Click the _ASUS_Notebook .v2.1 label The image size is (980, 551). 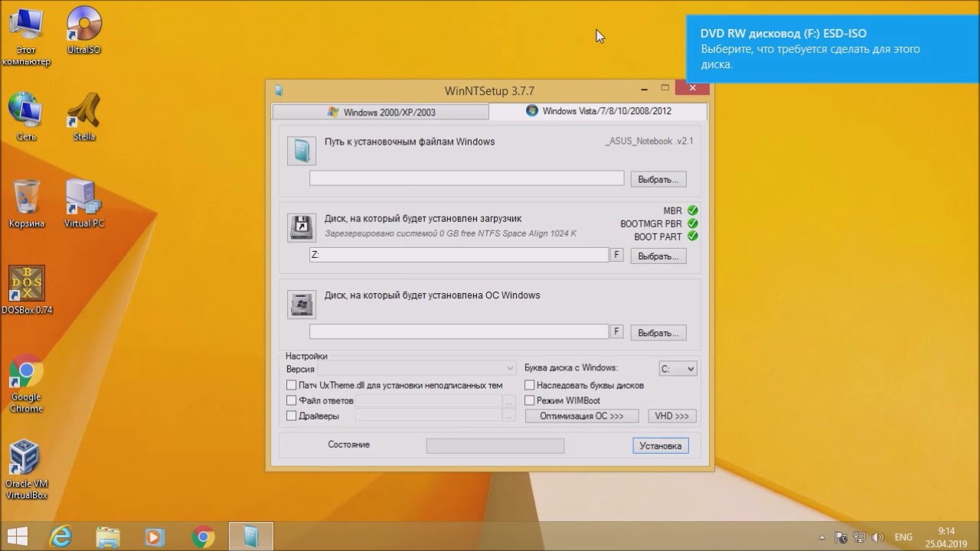[x=649, y=142]
